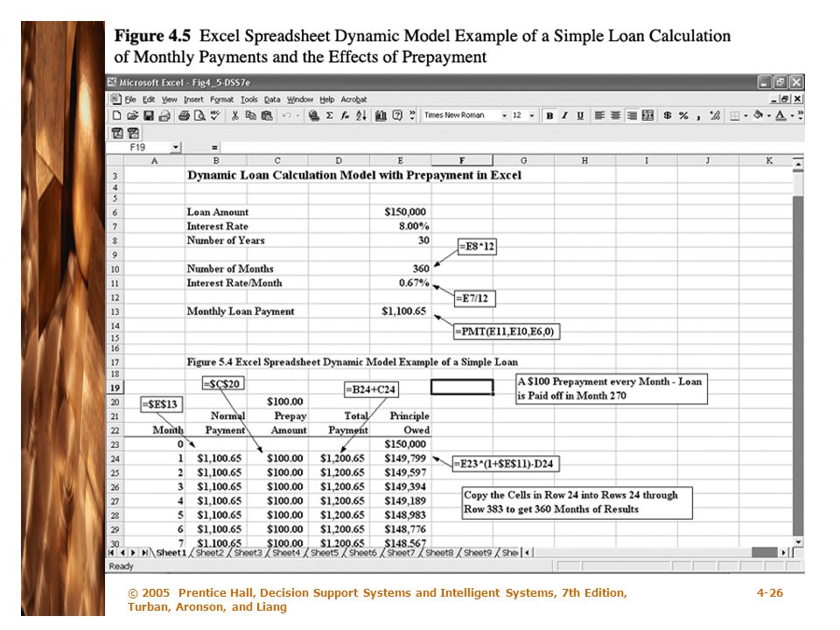This screenshot has width=840, height=630.
Task: Click the second Acrobat PDF toolbar icon
Action: click(133, 133)
